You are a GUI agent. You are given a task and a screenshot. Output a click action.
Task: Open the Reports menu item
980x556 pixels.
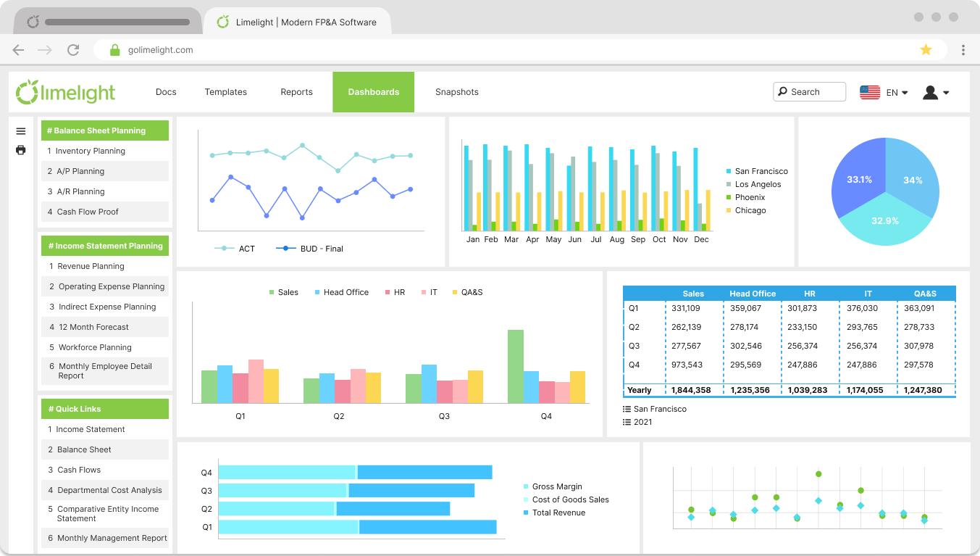click(x=296, y=92)
